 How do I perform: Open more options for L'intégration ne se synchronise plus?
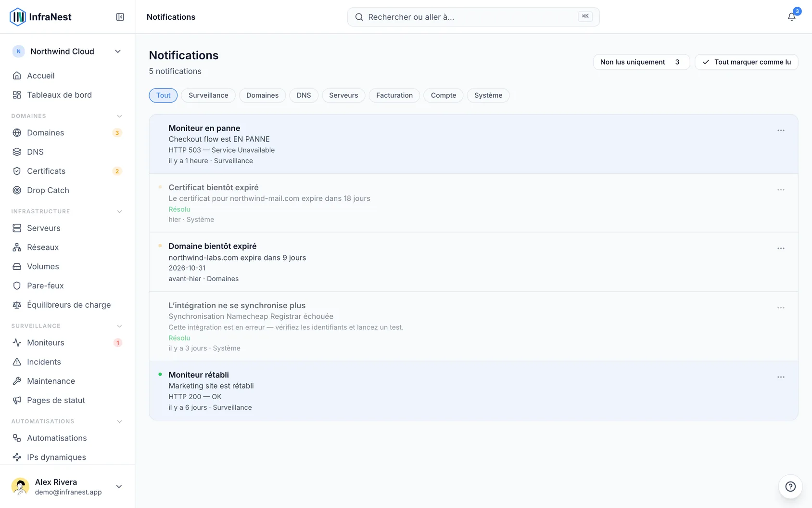tap(781, 308)
